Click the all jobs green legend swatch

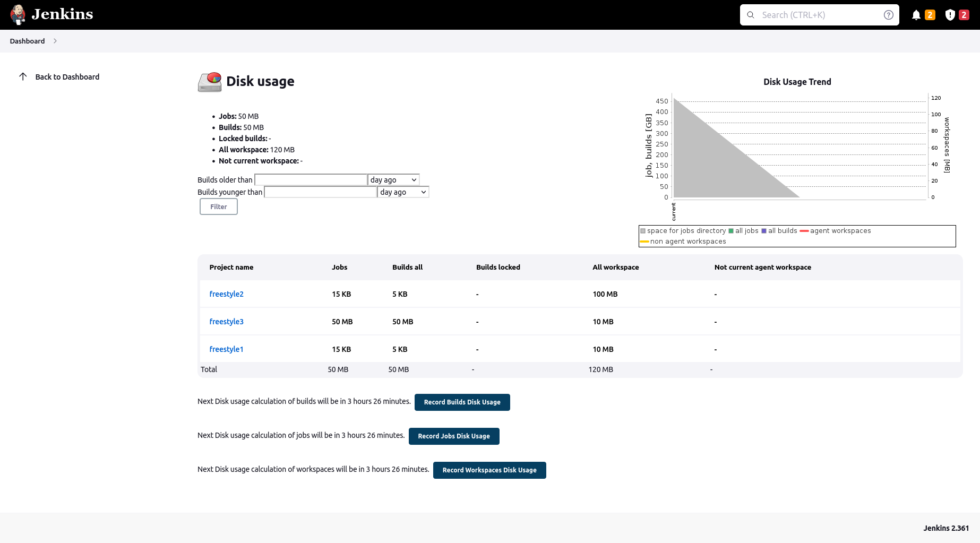731,231
